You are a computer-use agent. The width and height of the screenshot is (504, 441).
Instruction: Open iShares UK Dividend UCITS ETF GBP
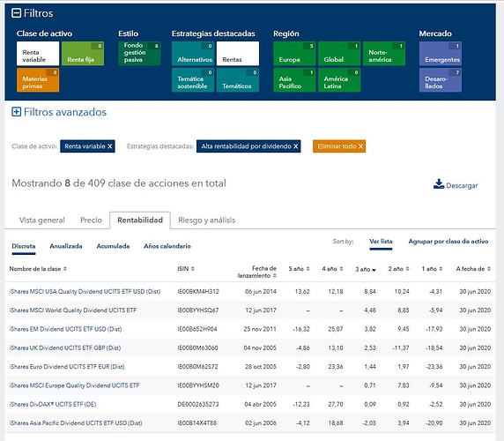click(65, 348)
